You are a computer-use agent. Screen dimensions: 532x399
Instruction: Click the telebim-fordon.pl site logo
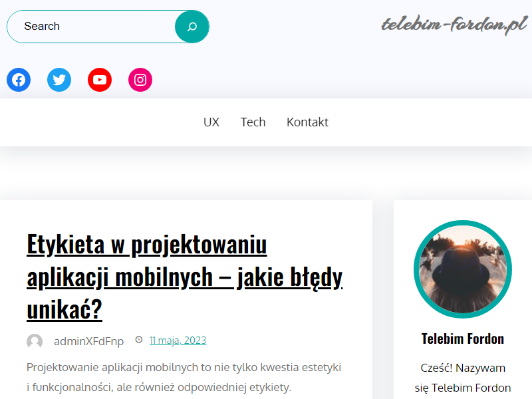[454, 25]
